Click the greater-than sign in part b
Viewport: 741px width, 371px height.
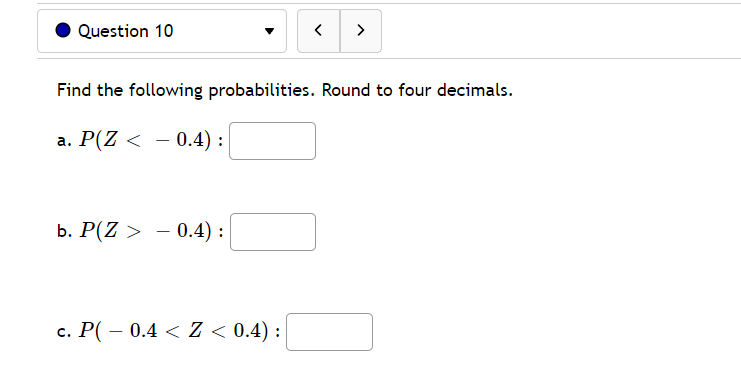point(134,231)
